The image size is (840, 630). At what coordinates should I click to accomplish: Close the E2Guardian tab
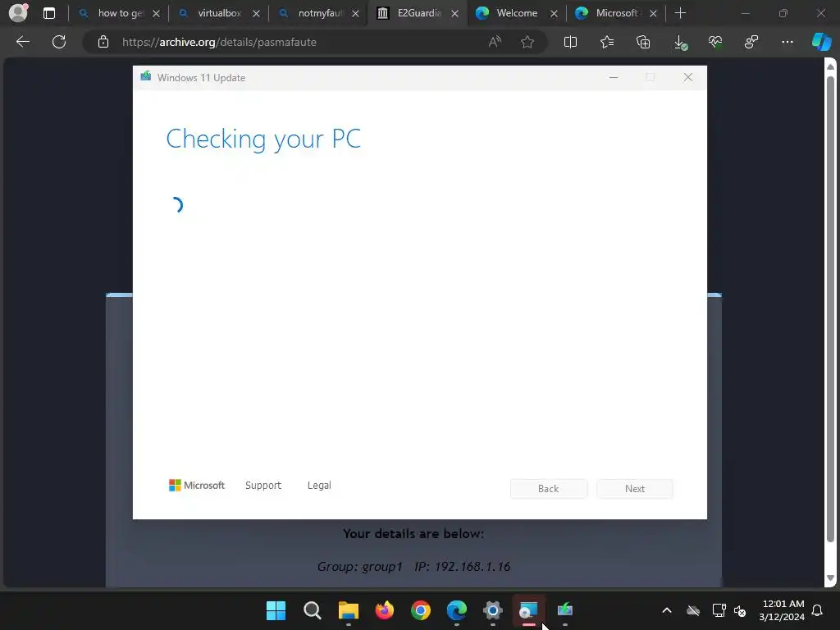tap(454, 14)
